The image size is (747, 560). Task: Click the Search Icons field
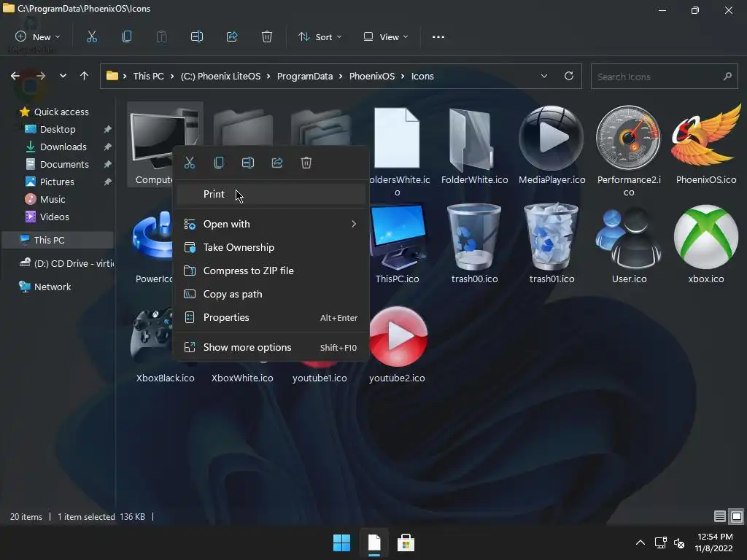click(x=664, y=76)
